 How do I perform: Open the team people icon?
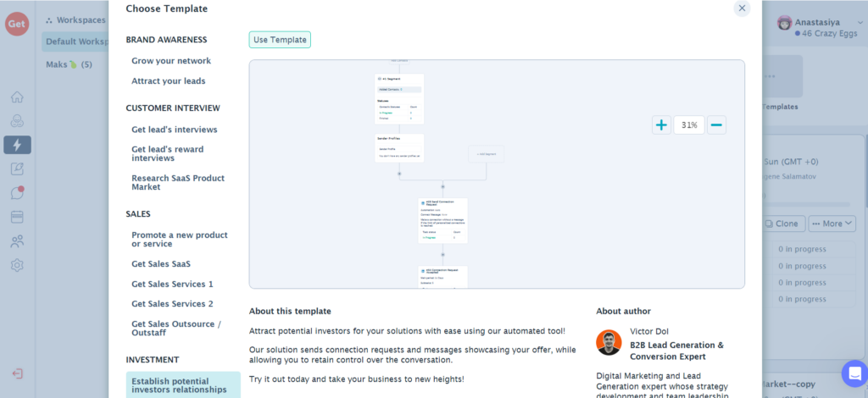[17, 241]
